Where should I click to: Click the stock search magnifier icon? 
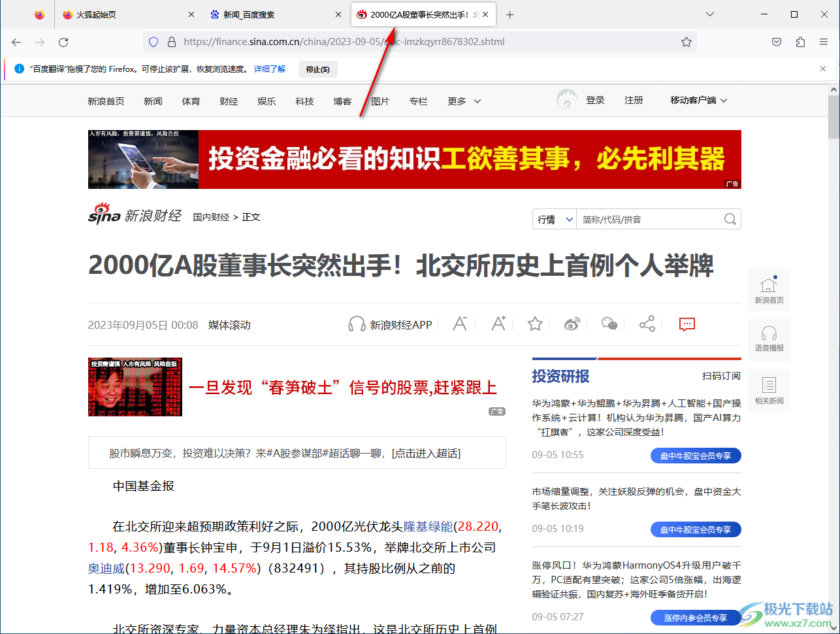coord(730,219)
